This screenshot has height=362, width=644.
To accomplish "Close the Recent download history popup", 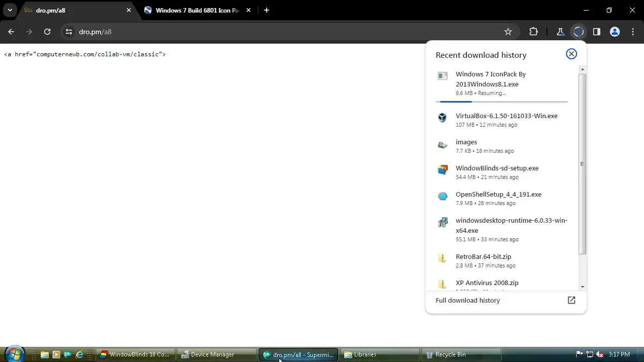I will tap(571, 54).
